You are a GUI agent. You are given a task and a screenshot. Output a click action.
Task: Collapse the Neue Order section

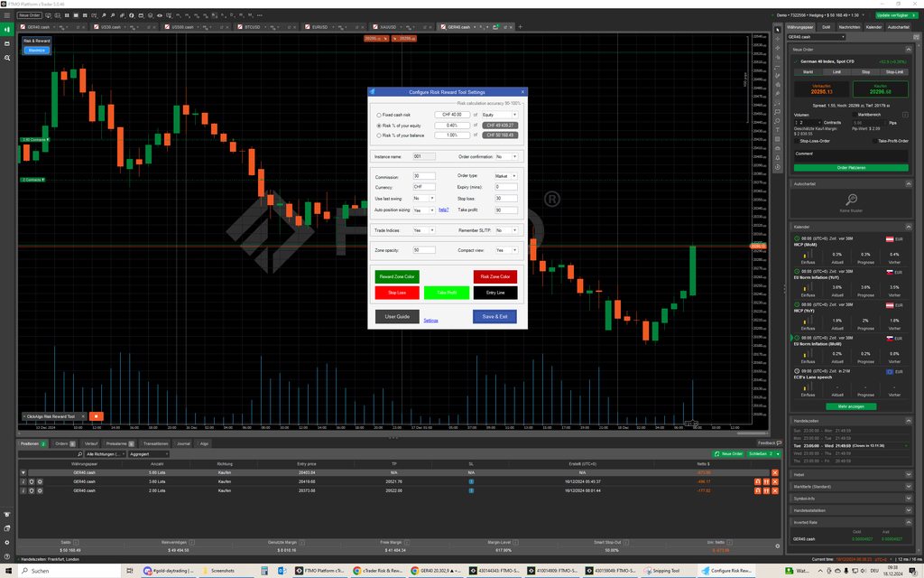coord(908,50)
